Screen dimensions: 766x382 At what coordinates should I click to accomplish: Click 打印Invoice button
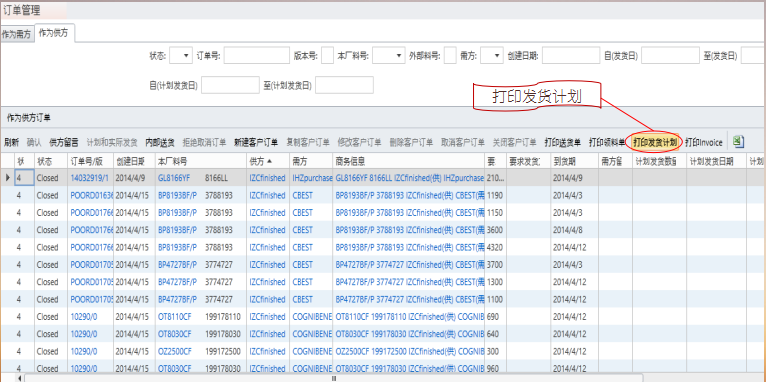[703, 142]
